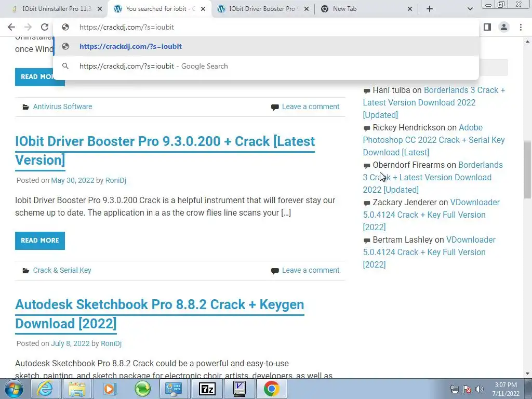Image resolution: width=532 pixels, height=399 pixels.
Task: Open Oberndorf Firearms' Borderlands 3 Crack comment link
Action: coord(433,177)
